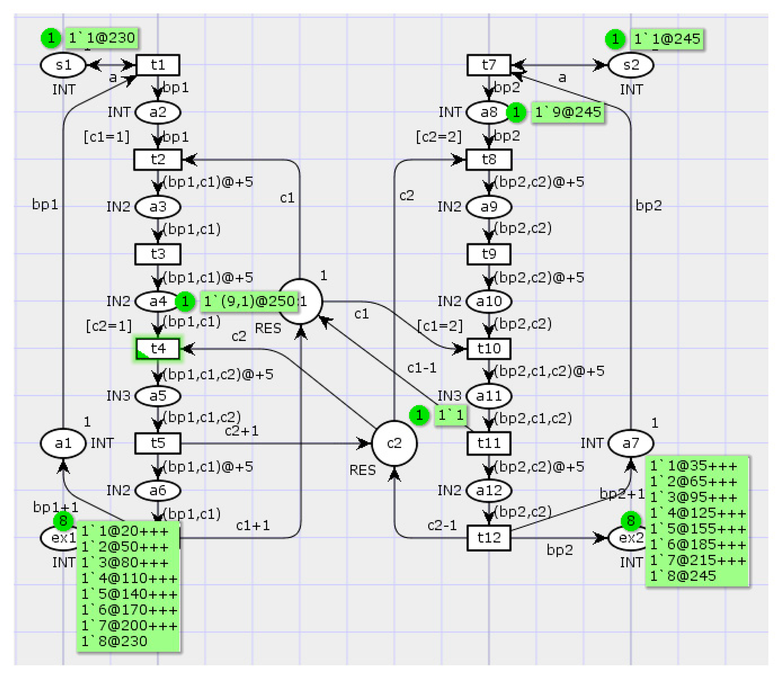
Task: Click green token count on a8
Action: point(516,112)
